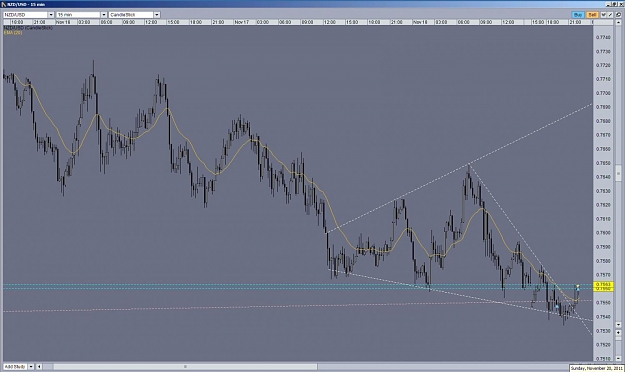625x372 pixels.
Task: Click the refresh icon at top right
Action: click(x=618, y=14)
